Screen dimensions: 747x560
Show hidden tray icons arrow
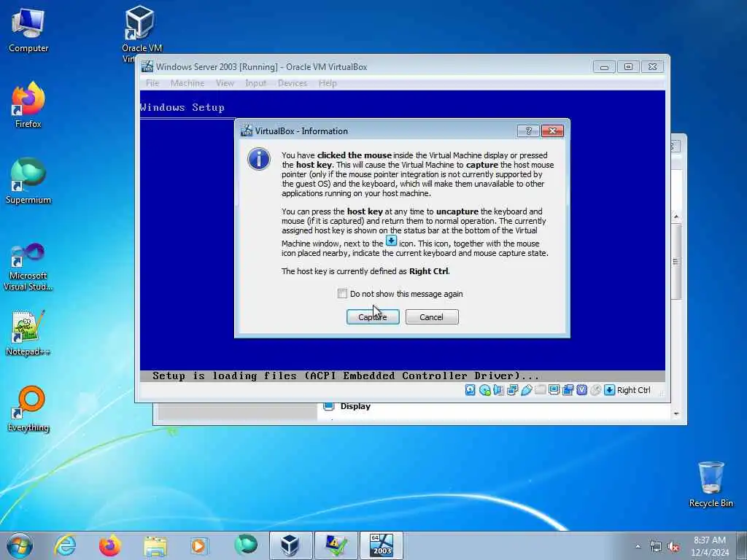tap(638, 547)
